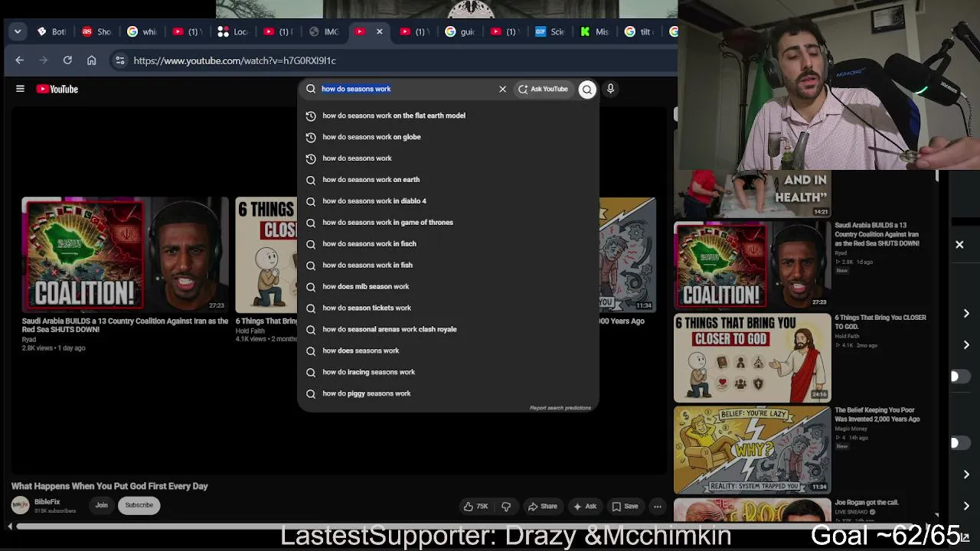Open the YouTube hamburger guide menu
980x551 pixels.
20,89
